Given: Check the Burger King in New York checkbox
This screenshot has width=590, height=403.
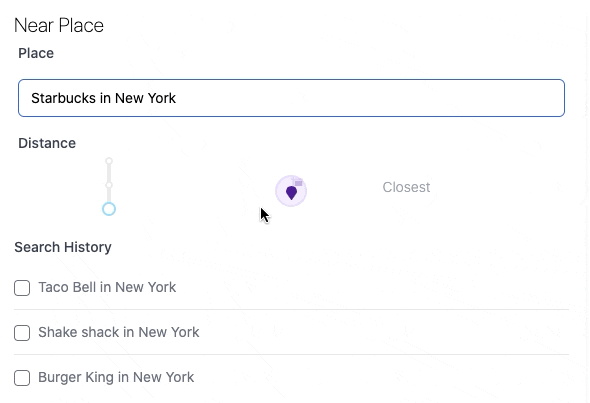Looking at the screenshot, I should pos(22,378).
